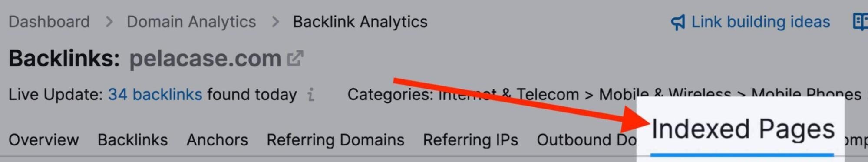The width and height of the screenshot is (868, 162).
Task: Switch to the Outbound Domains tab
Action: pos(587,140)
